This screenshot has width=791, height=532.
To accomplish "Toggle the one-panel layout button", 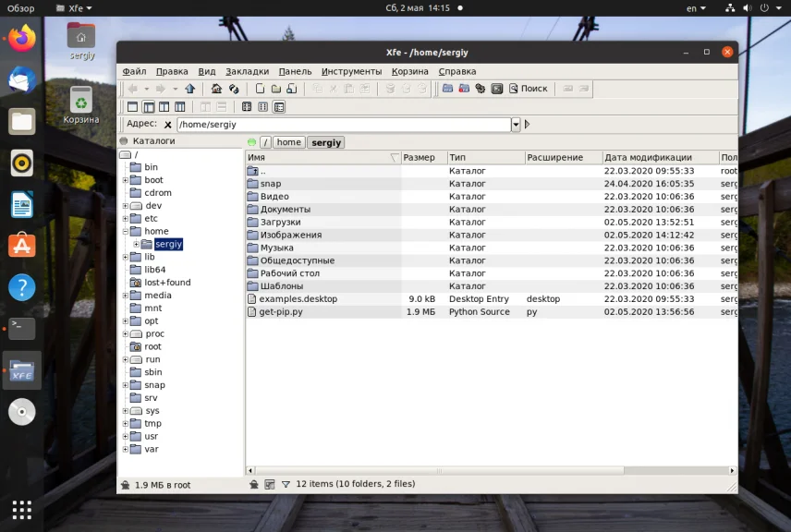I will [133, 107].
